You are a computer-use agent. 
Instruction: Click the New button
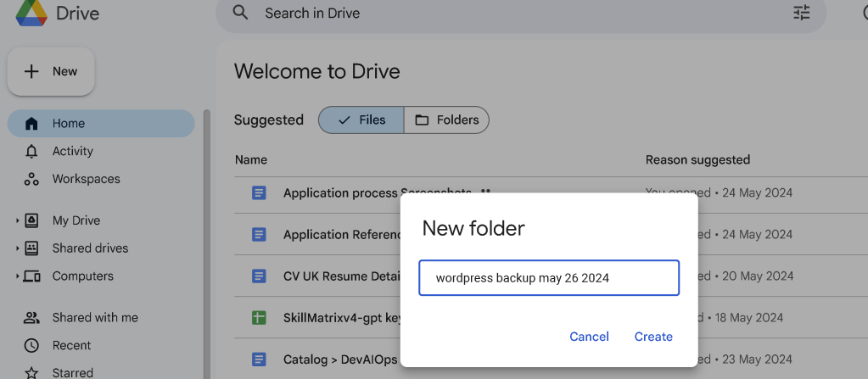[x=51, y=71]
